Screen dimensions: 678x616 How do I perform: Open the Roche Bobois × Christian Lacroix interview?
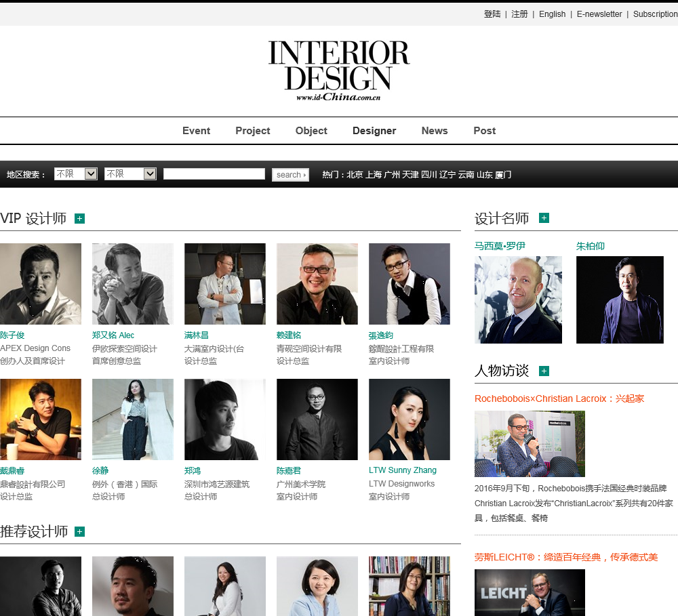click(559, 398)
